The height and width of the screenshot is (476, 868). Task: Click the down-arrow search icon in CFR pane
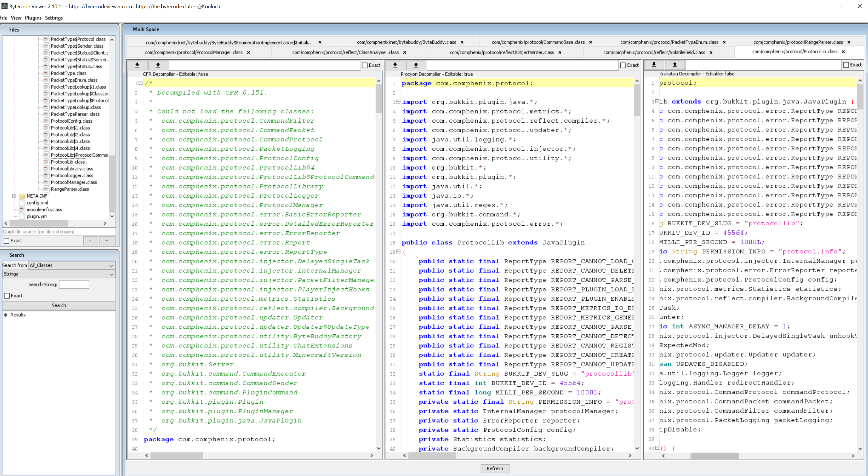[138, 65]
